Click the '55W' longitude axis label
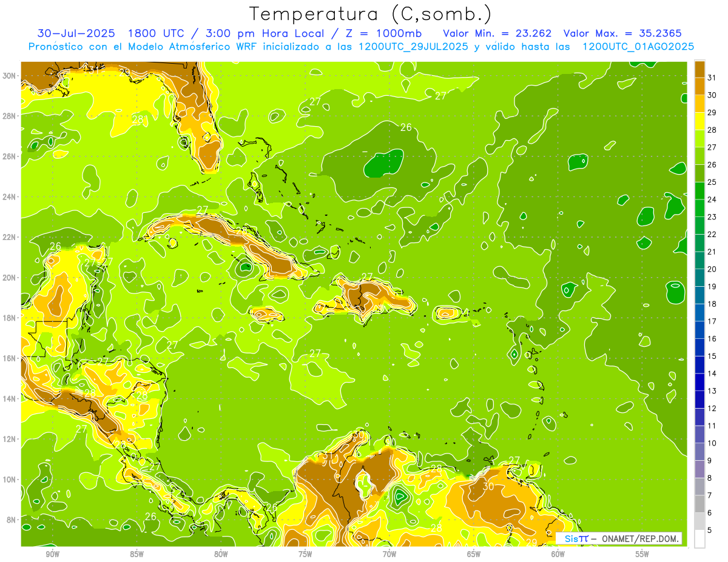The height and width of the screenshot is (562, 728). pos(642,554)
